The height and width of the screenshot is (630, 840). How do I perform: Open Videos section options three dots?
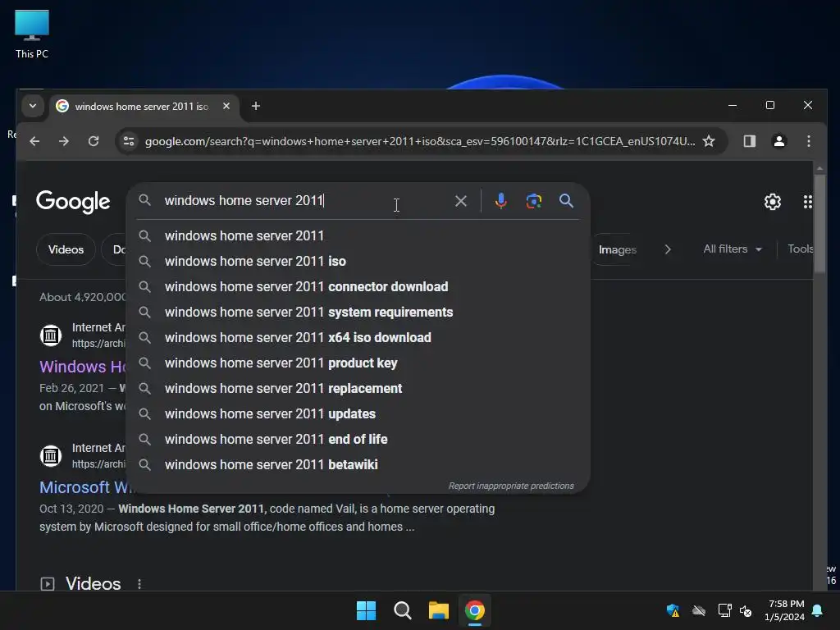point(139,584)
